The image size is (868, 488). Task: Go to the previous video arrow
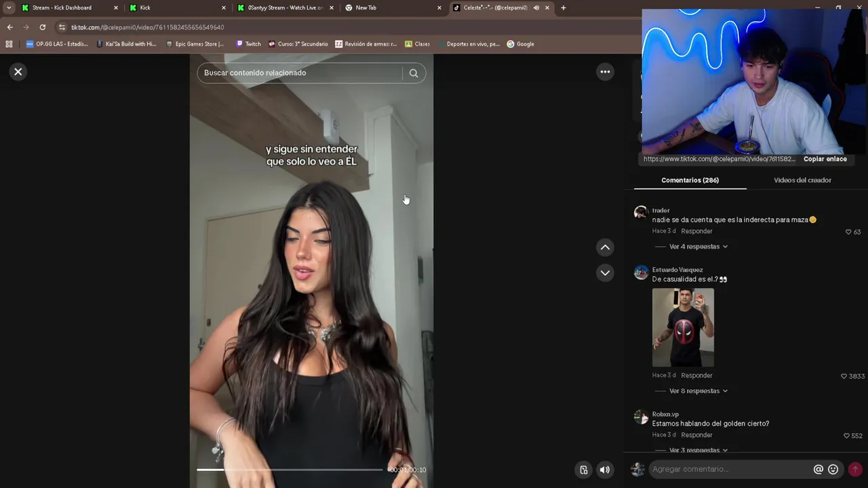click(605, 247)
